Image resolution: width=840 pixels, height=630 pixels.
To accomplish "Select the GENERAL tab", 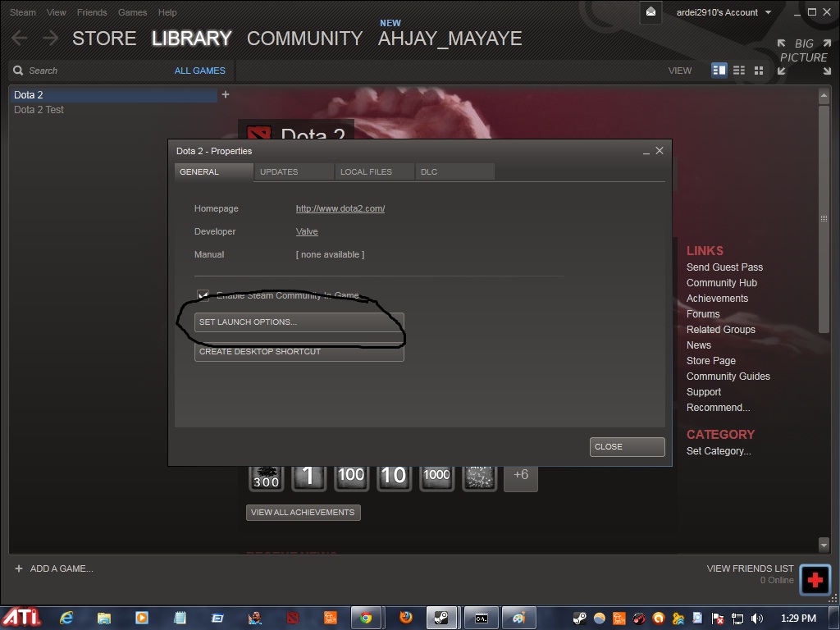I will (214, 172).
